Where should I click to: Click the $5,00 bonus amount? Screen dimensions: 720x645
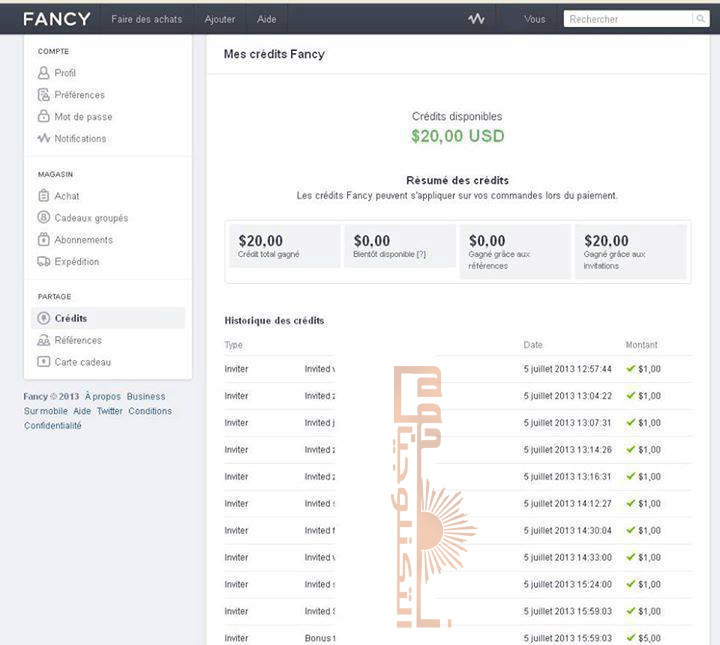click(x=649, y=638)
